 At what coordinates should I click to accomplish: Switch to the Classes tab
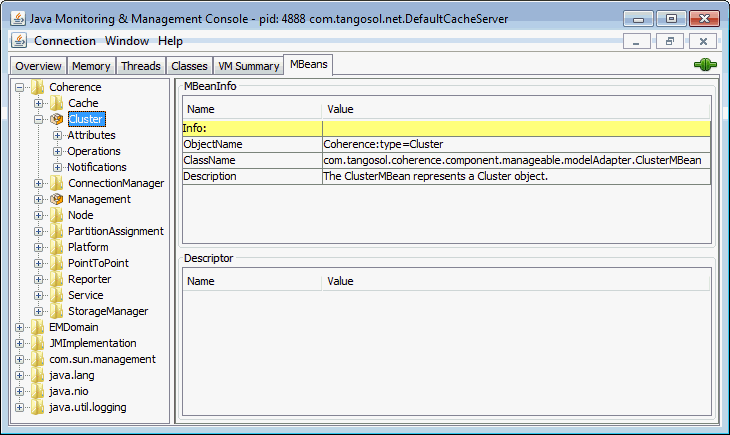coord(189,66)
